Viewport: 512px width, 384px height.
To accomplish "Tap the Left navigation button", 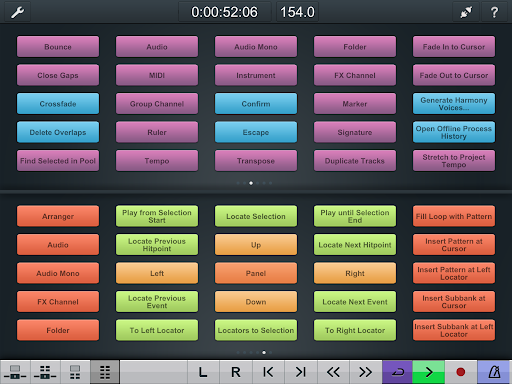I will tap(157, 273).
